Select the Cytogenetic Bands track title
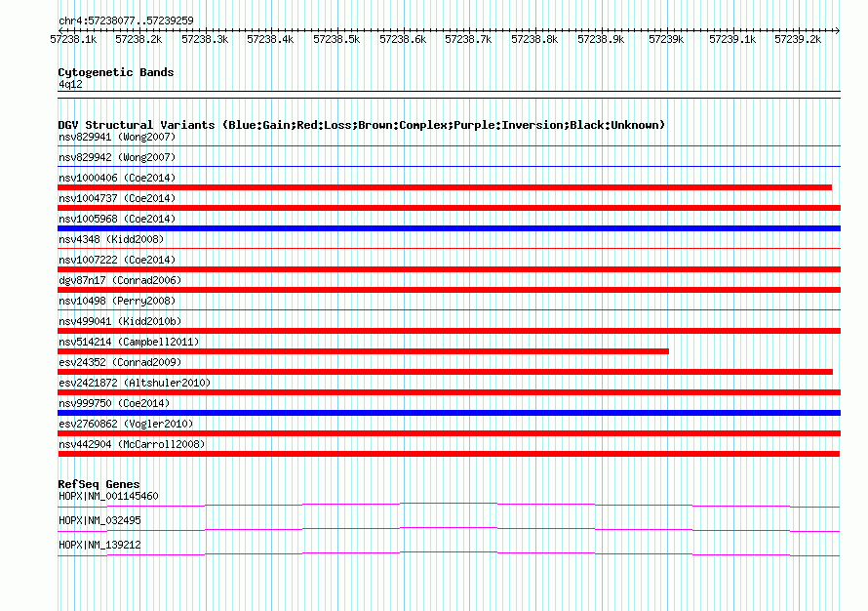The height and width of the screenshot is (611, 868). 116,72
